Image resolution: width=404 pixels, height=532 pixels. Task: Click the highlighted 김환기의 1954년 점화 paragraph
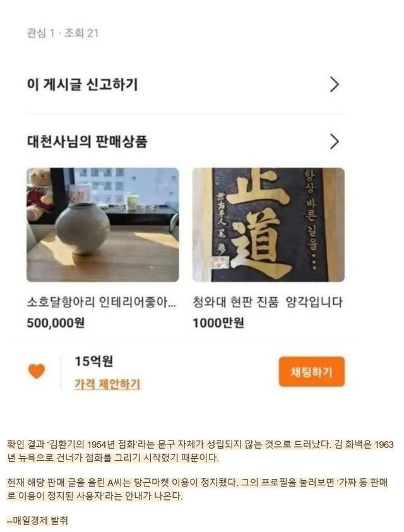200,451
